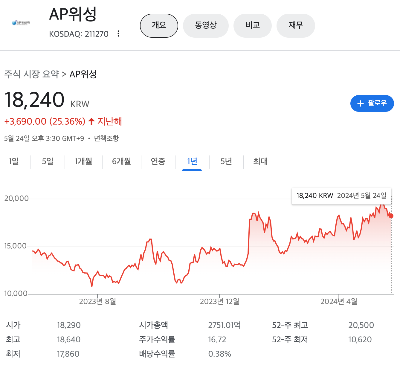
Task: Select the 1일 chart range
Action: (14, 162)
